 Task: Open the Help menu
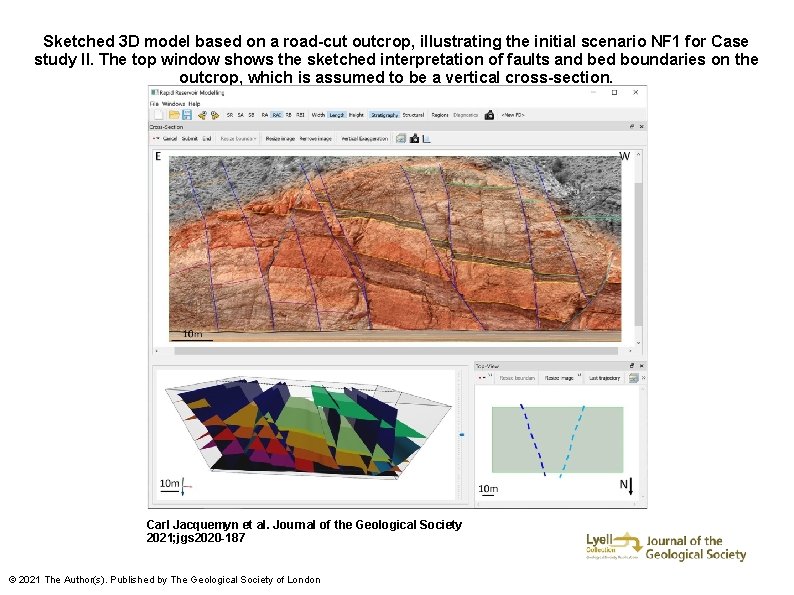[x=194, y=104]
